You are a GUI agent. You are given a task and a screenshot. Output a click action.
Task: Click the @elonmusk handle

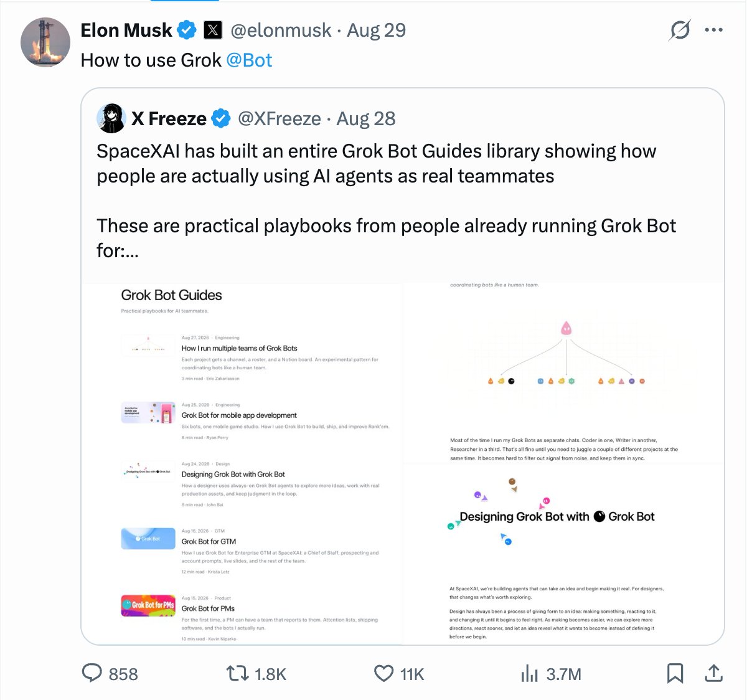(281, 30)
